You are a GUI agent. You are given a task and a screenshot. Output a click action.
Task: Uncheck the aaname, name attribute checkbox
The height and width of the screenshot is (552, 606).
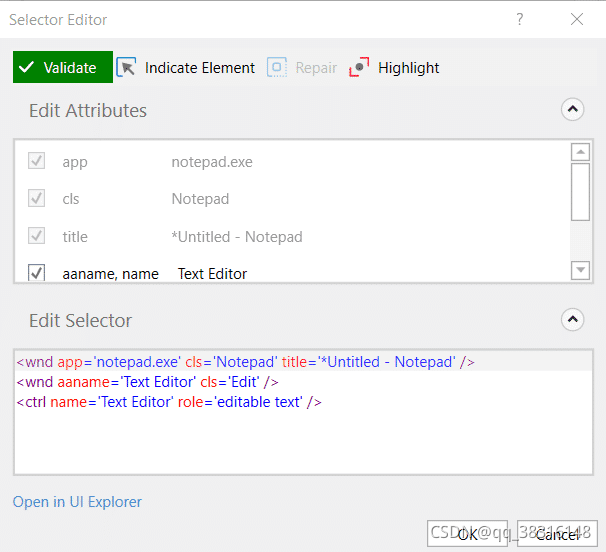(x=36, y=273)
